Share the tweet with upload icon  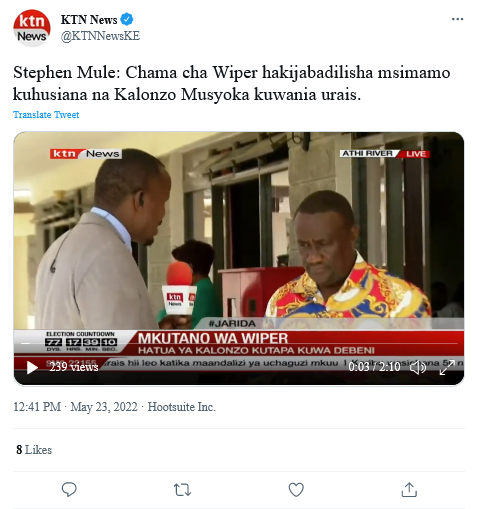pyautogui.click(x=409, y=490)
